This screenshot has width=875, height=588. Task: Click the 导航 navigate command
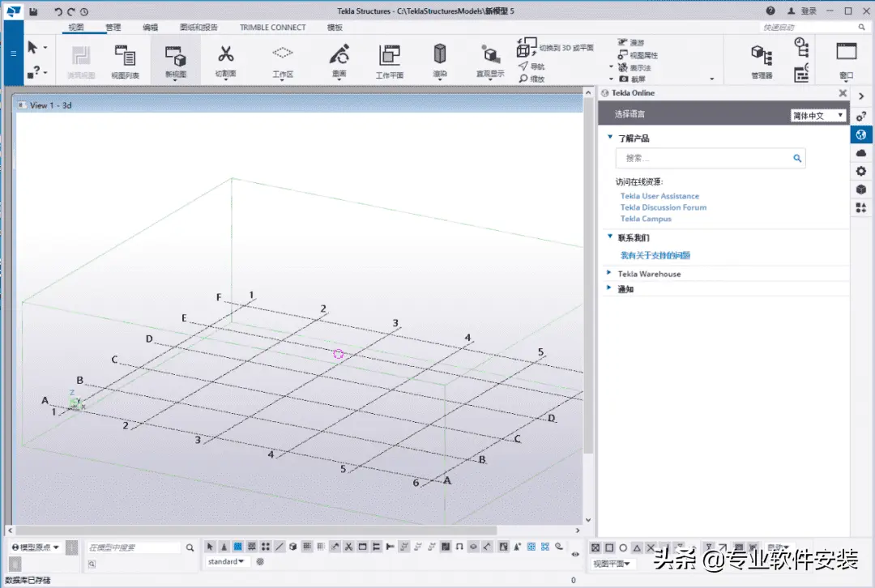click(x=531, y=66)
